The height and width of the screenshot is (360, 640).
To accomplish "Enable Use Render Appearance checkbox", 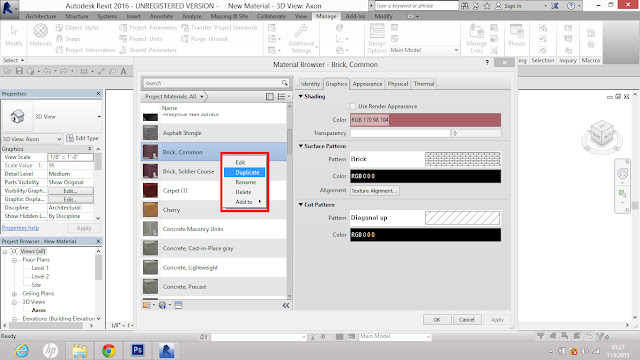I will tap(353, 106).
